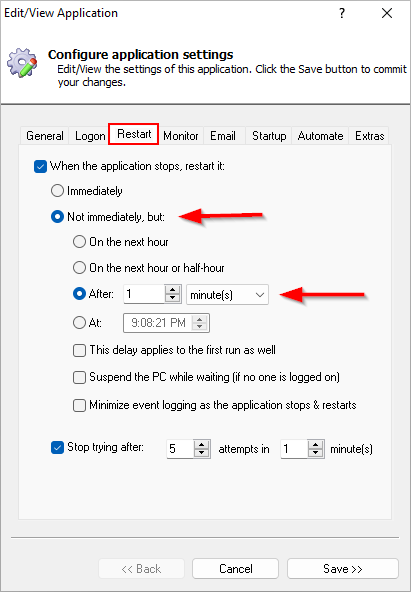Open the Automate tab
This screenshot has width=411, height=592.
pyautogui.click(x=320, y=136)
